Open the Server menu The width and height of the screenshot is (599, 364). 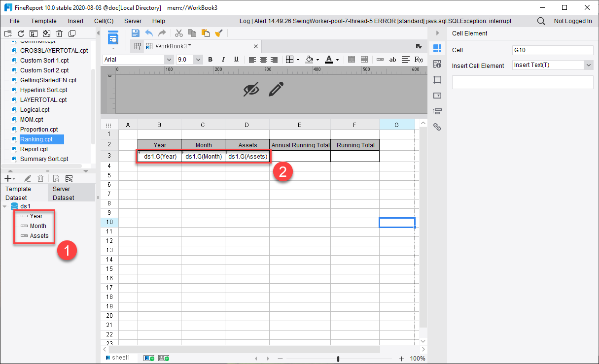coord(133,21)
